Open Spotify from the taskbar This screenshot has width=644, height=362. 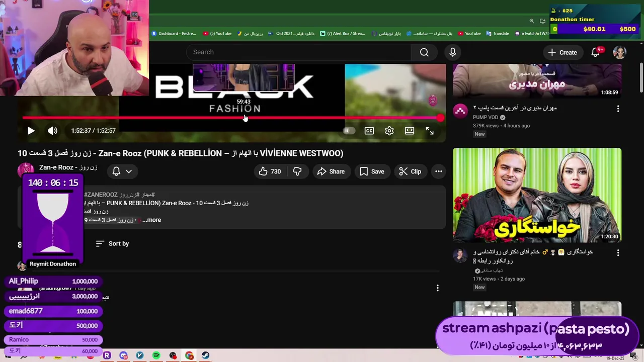156,355
